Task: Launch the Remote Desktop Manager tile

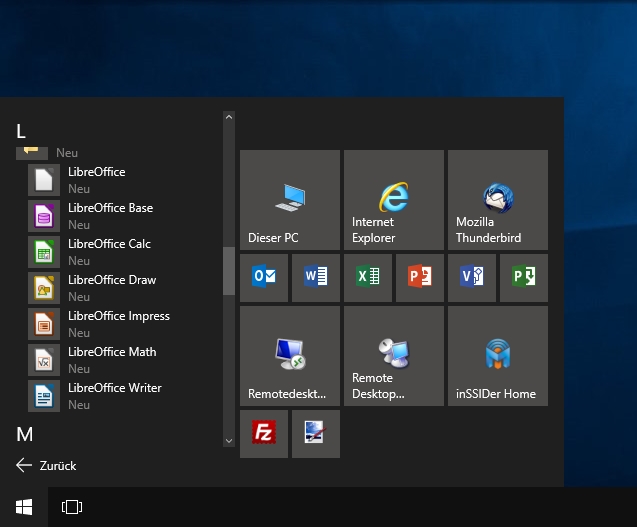Action: (x=394, y=356)
